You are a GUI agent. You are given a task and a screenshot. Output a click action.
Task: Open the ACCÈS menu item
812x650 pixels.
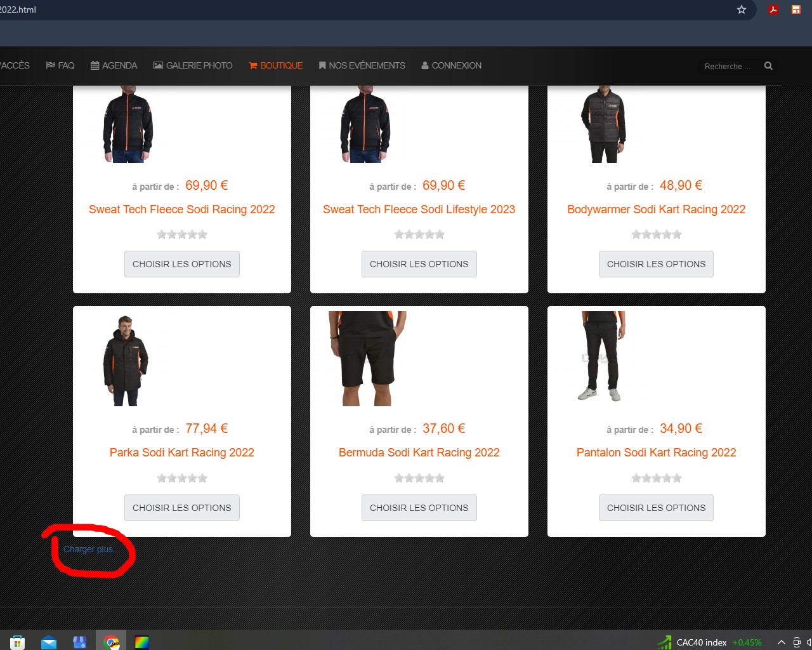point(15,65)
